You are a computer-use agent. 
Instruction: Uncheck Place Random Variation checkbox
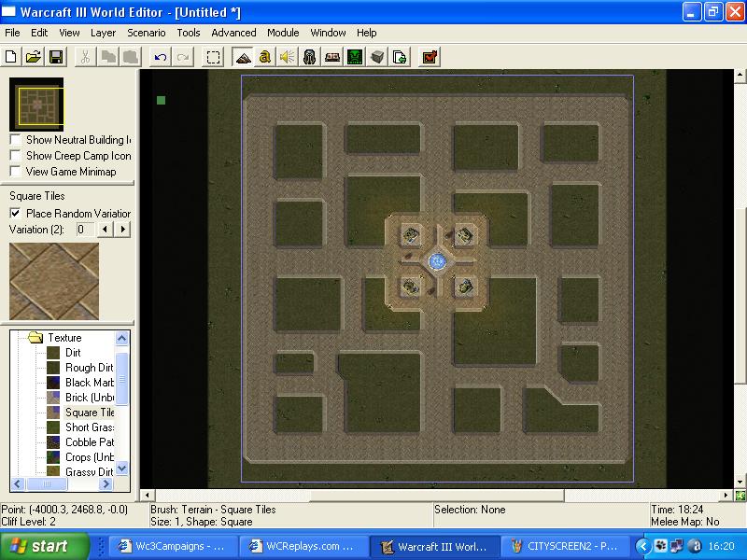tap(16, 213)
